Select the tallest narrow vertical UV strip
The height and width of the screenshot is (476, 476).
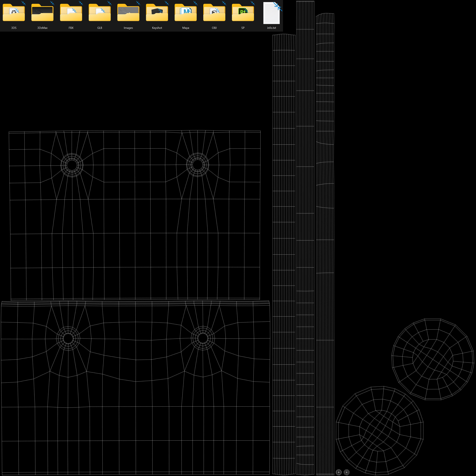point(305,236)
